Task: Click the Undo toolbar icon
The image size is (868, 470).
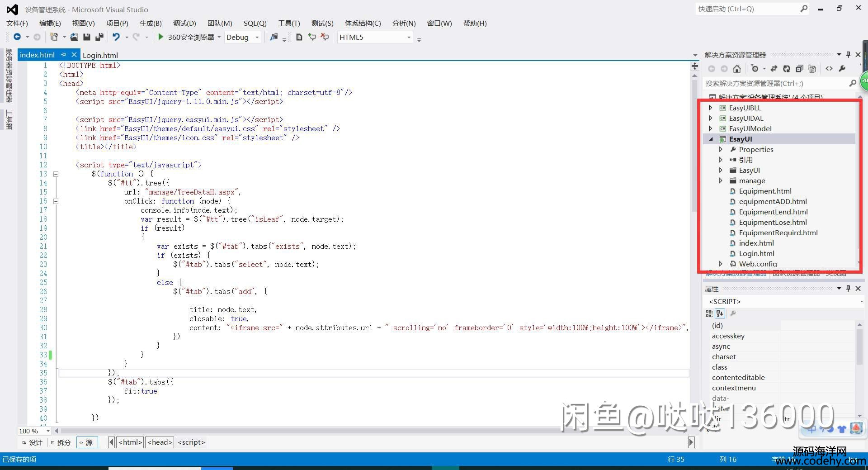Action: click(x=116, y=37)
